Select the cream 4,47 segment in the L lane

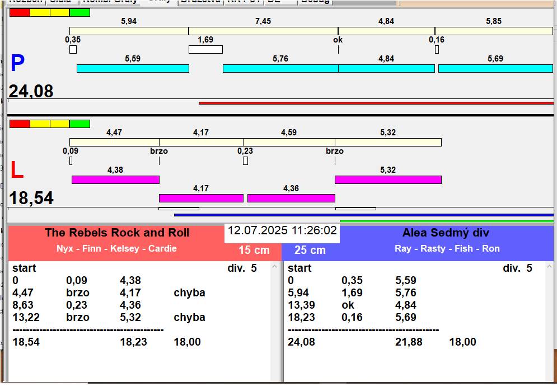114,142
